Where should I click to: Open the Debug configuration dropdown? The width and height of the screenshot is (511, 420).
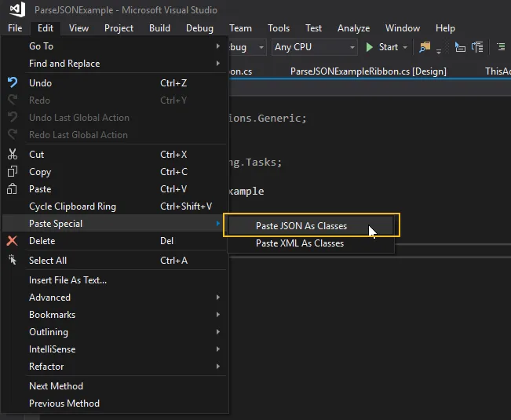[x=247, y=47]
